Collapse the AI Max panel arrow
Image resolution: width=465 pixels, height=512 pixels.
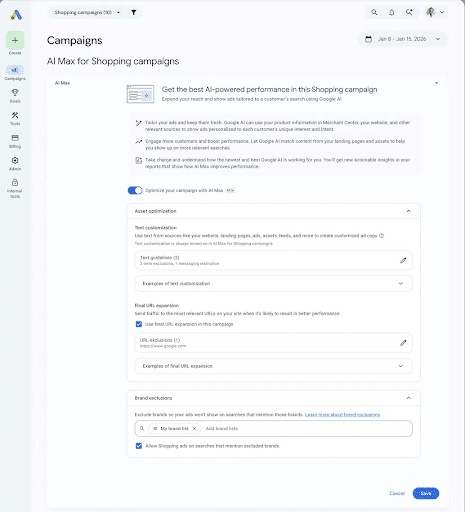[x=436, y=83]
